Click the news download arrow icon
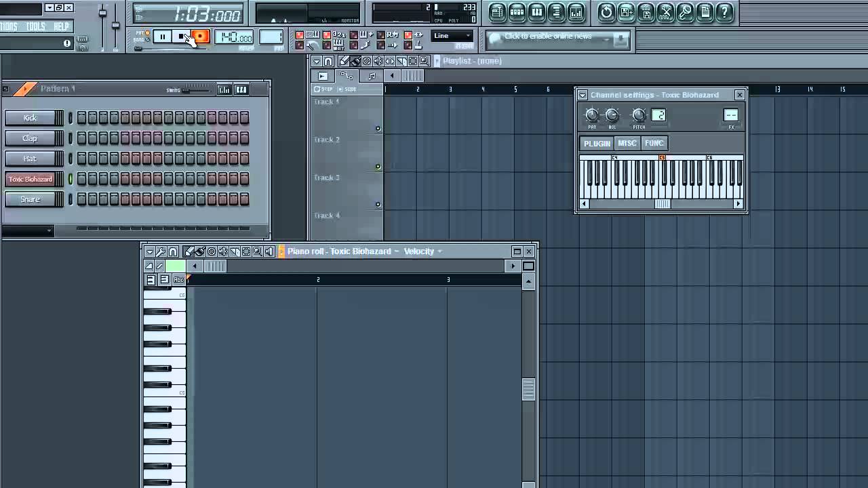Screen dimensions: 868x488 (620, 39)
